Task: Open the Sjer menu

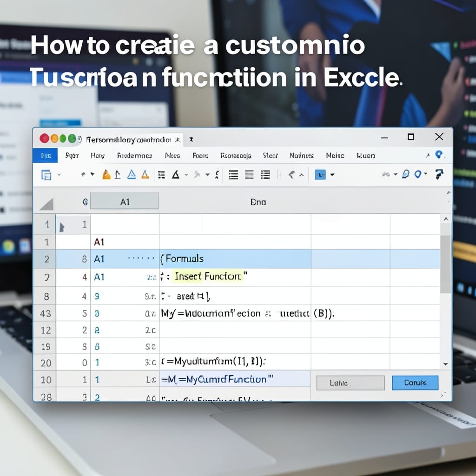Action: point(72,156)
